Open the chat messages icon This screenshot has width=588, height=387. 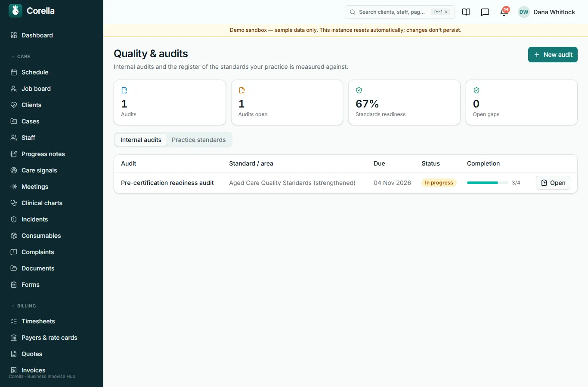pyautogui.click(x=485, y=12)
